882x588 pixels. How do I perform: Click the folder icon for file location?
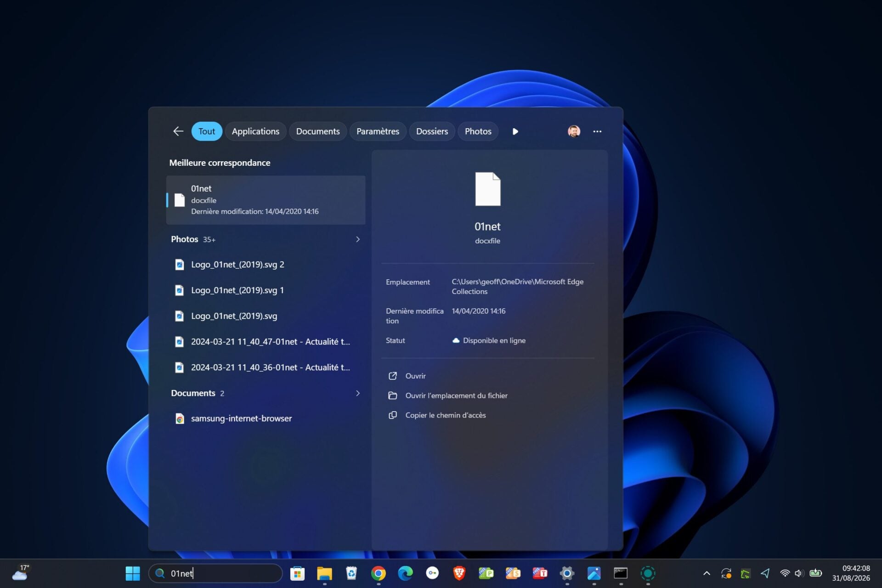[393, 396]
